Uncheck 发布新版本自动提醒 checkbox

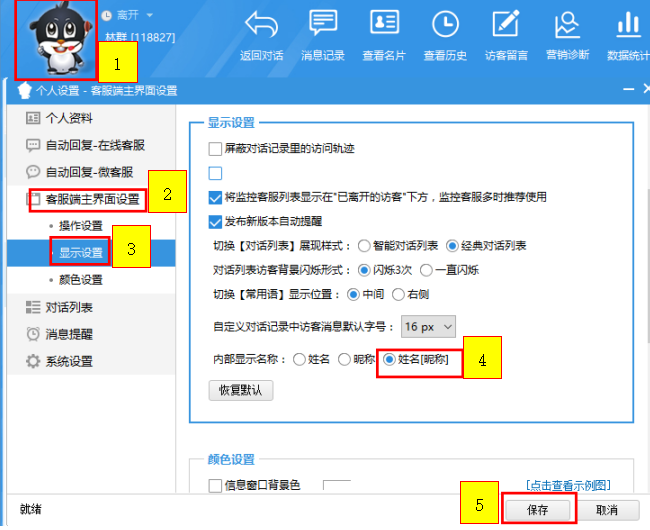point(215,221)
